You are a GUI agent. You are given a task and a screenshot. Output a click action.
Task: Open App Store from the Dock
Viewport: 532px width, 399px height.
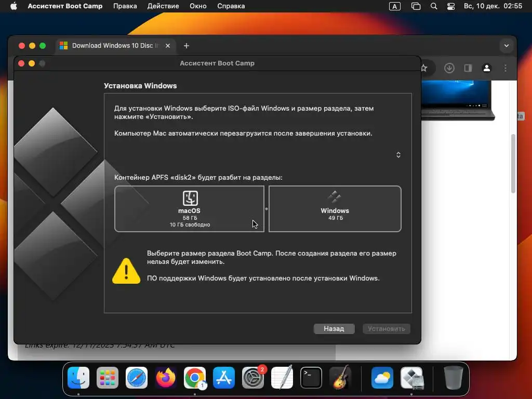coord(223,377)
